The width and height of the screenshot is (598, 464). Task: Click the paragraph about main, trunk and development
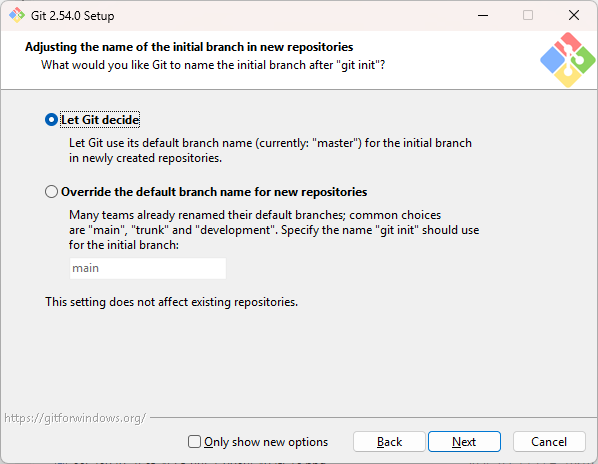[x=274, y=230]
